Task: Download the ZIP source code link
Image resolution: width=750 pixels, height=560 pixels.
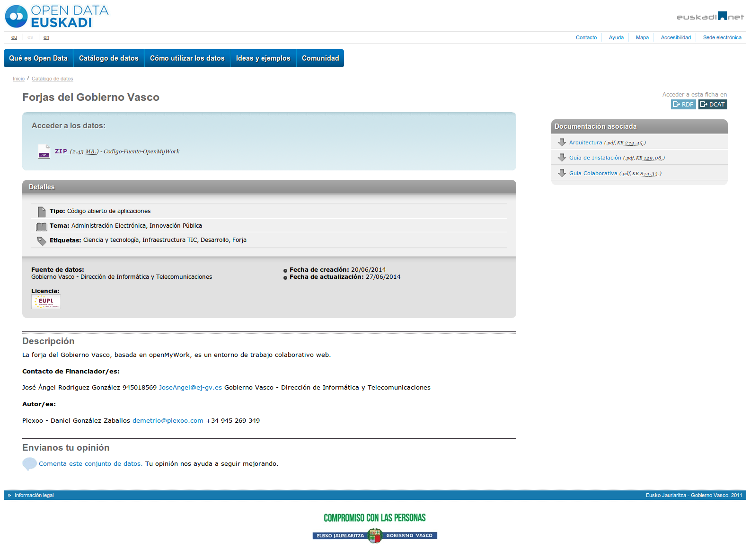Action: [61, 151]
